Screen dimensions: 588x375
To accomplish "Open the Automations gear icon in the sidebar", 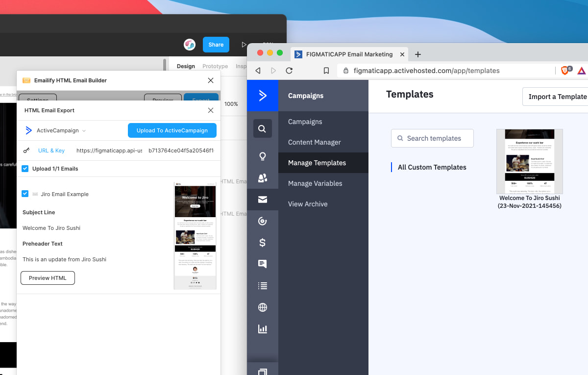I will pyautogui.click(x=263, y=221).
